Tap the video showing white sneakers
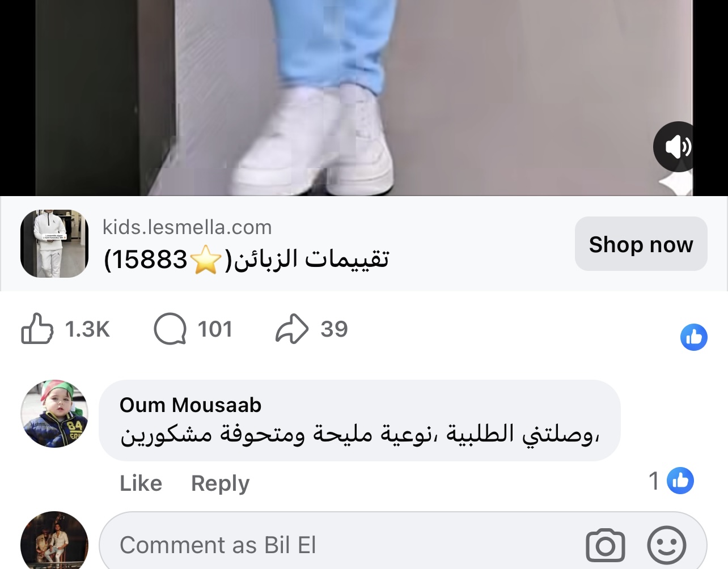 364,97
